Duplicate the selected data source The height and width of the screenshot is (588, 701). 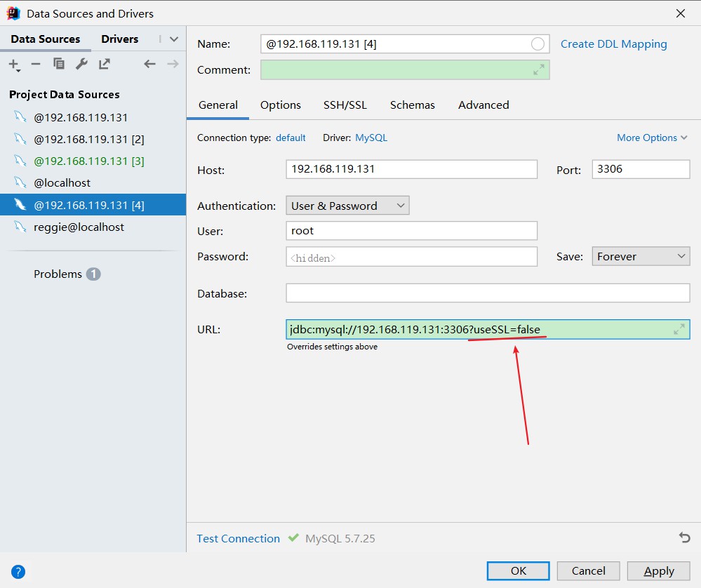click(58, 64)
